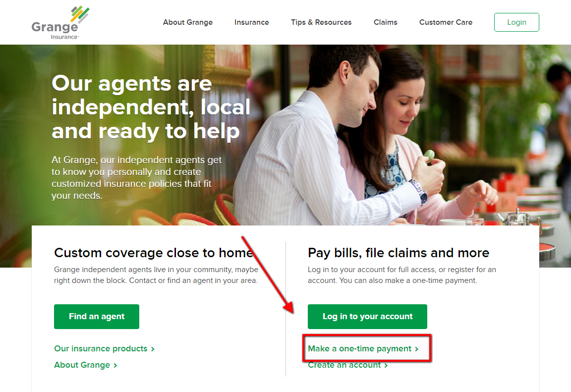571x392 pixels.
Task: Click the Pay bills, file claims heading
Action: pos(399,253)
